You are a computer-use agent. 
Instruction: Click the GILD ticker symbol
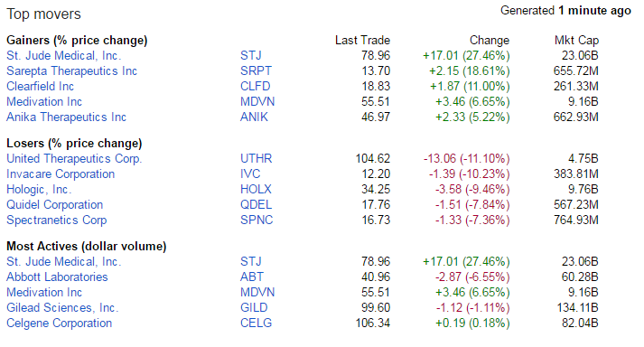[x=254, y=308]
